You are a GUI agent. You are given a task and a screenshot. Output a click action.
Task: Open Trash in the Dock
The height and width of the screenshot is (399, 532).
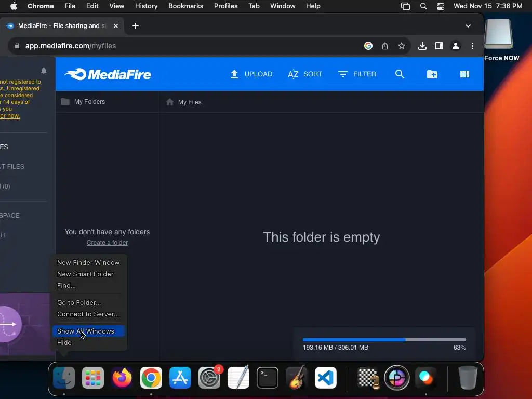click(468, 377)
